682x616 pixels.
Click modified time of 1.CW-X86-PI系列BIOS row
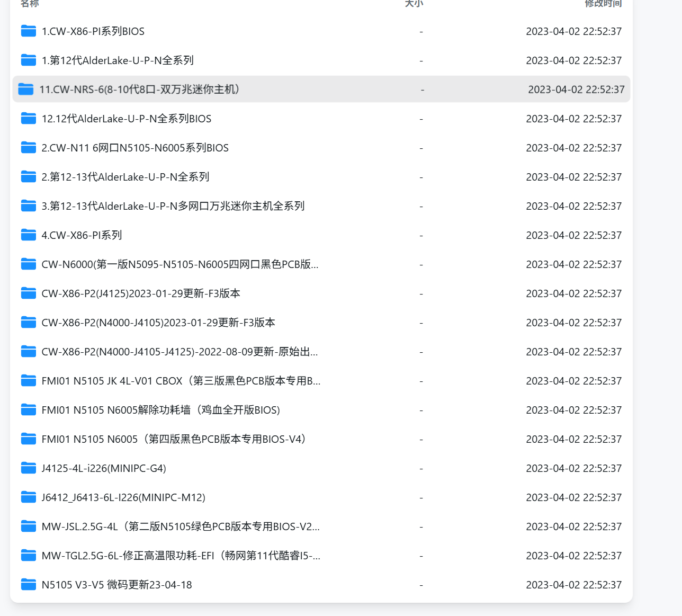pyautogui.click(x=574, y=31)
